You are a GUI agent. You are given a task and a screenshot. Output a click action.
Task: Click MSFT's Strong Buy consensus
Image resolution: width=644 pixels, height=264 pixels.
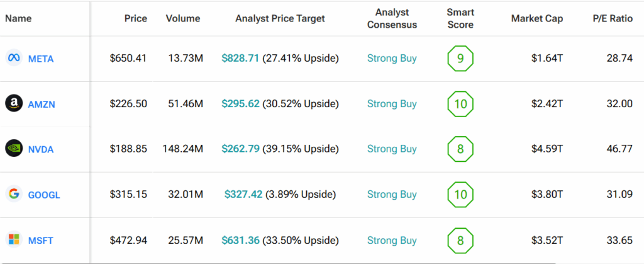tap(392, 240)
